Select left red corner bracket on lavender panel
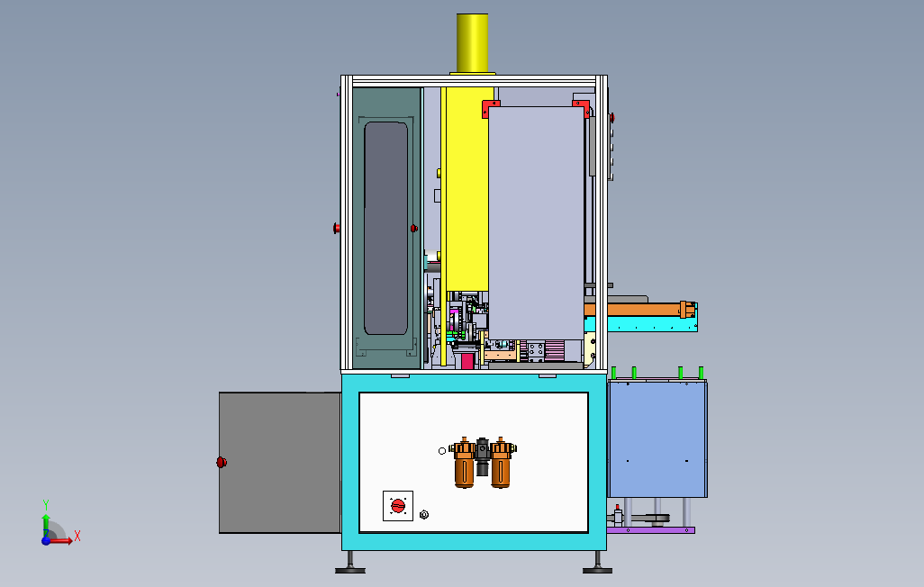This screenshot has height=587, width=924. coord(490,108)
